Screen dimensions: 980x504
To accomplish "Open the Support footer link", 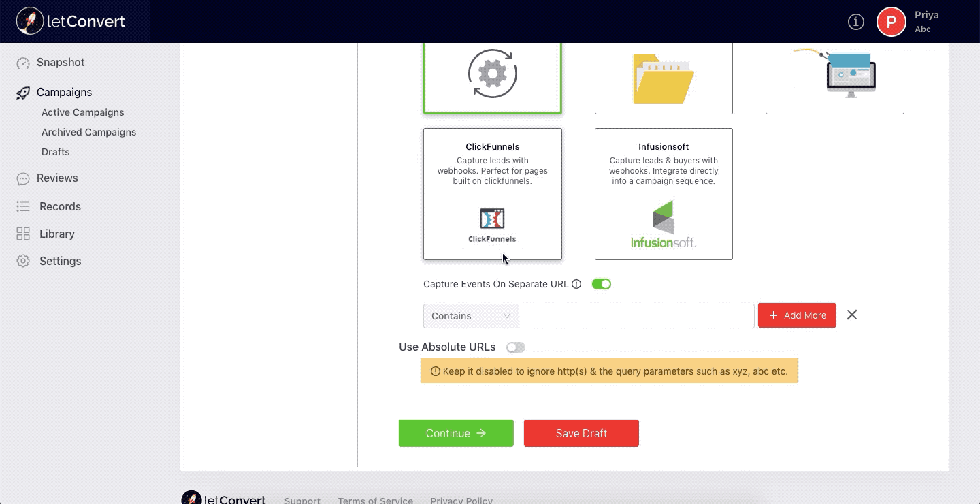I will 302,501.
